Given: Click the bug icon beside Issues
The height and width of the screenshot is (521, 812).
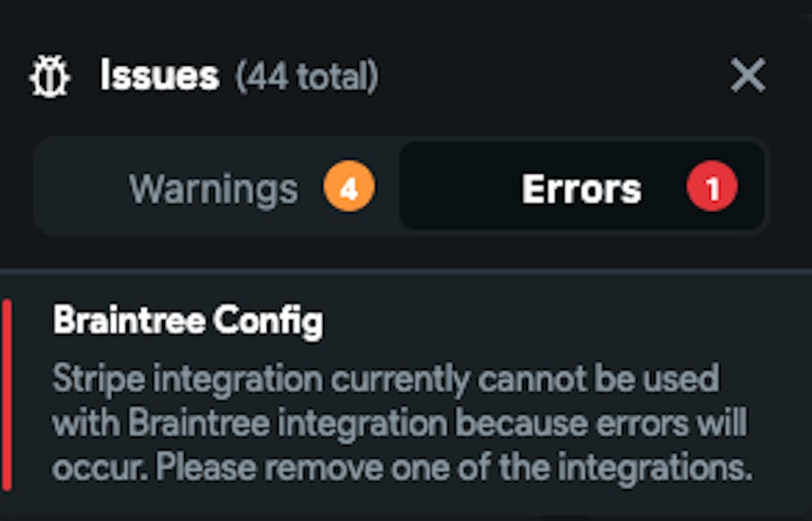Looking at the screenshot, I should (50, 78).
